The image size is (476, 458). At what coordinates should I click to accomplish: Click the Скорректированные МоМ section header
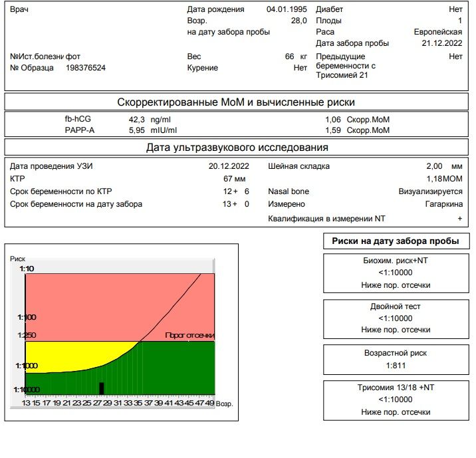pos(236,102)
